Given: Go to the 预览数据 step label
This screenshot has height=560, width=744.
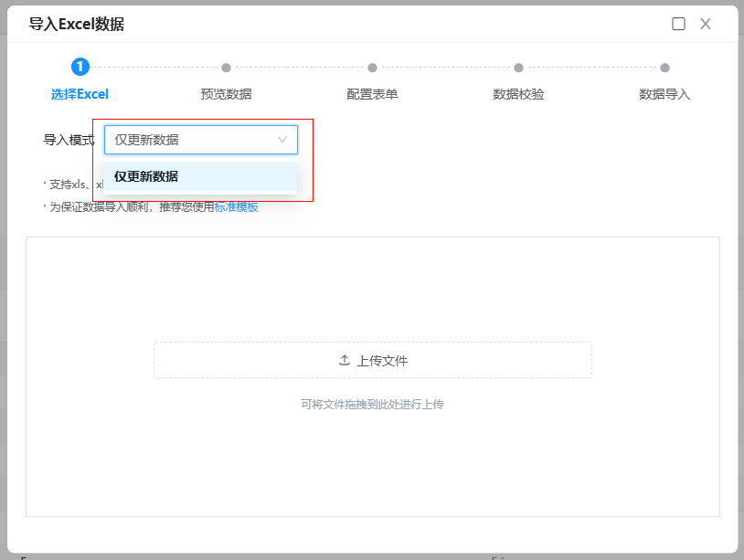Looking at the screenshot, I should (x=226, y=94).
